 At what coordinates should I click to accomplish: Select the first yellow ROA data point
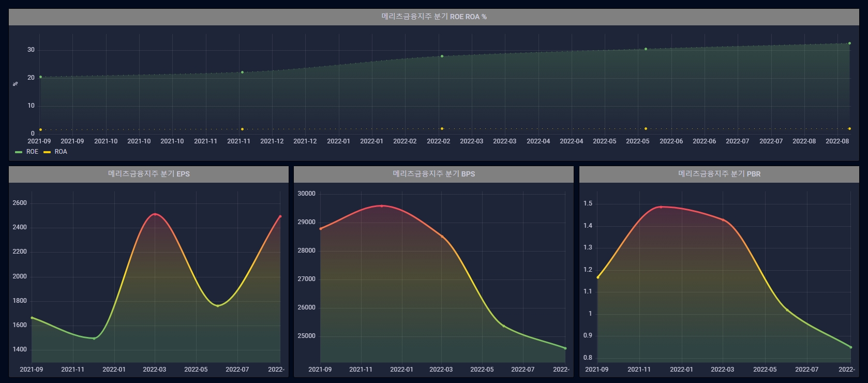point(40,130)
